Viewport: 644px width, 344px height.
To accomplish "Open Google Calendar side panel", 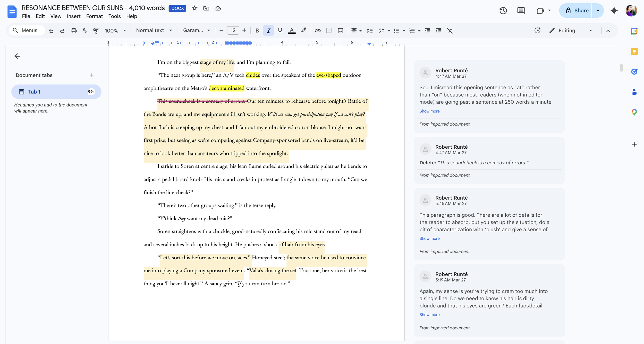I will pyautogui.click(x=634, y=31).
